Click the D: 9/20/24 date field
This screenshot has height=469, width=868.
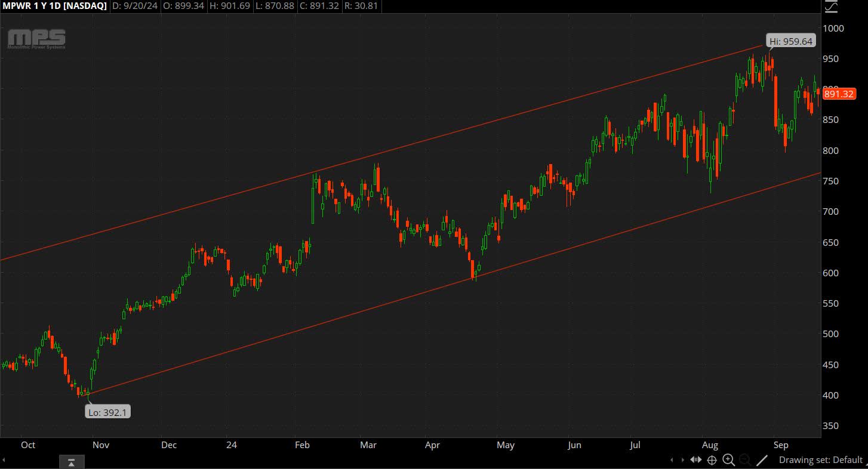(135, 7)
